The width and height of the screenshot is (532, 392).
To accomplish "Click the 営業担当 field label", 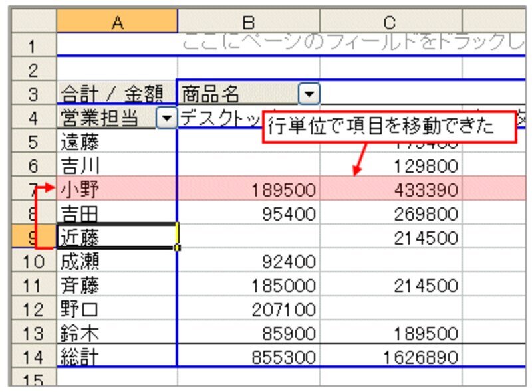I will pos(100,118).
